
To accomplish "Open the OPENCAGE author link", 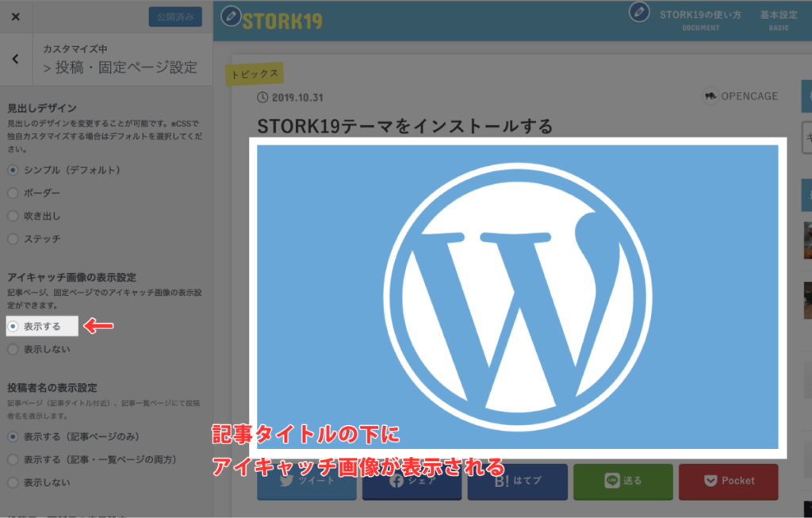I will 749,96.
